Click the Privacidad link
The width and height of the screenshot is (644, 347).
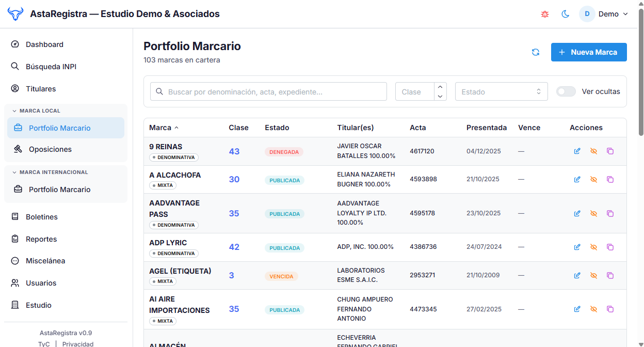click(x=78, y=344)
